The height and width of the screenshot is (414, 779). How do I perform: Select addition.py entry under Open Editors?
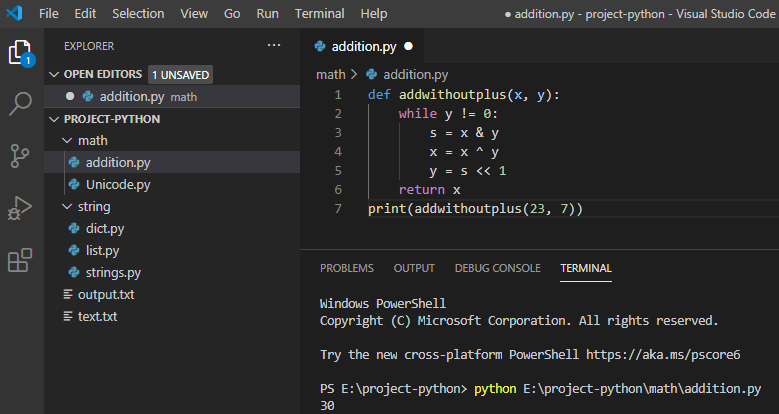coord(172,96)
